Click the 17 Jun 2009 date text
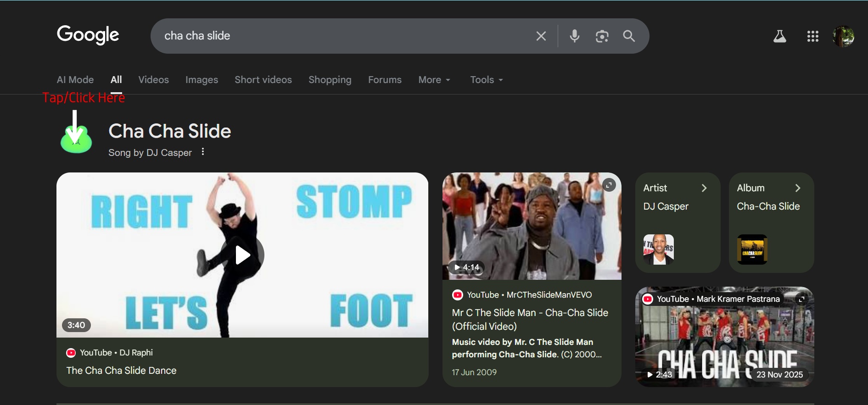Viewport: 868px width, 405px height. click(x=474, y=372)
